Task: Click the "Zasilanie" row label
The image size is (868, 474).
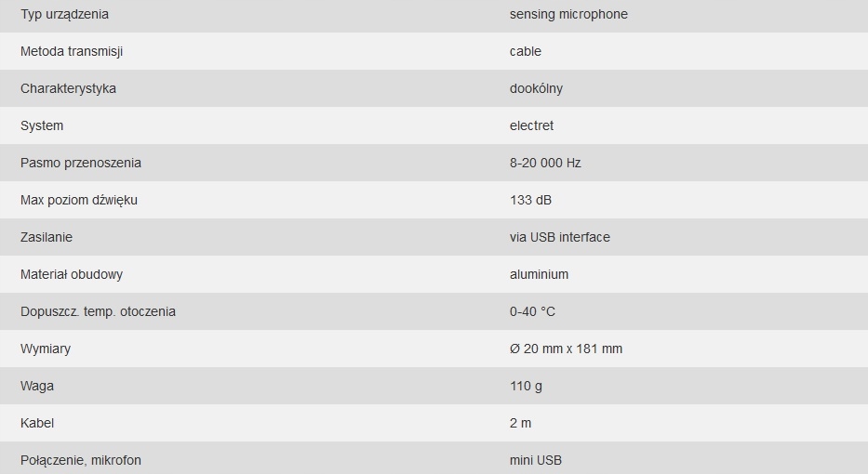Action: pos(47,237)
